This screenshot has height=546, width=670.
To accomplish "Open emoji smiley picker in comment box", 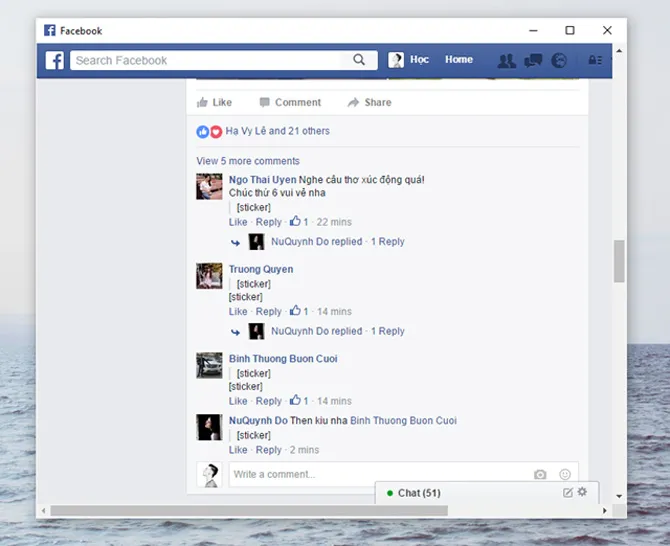I will [565, 474].
